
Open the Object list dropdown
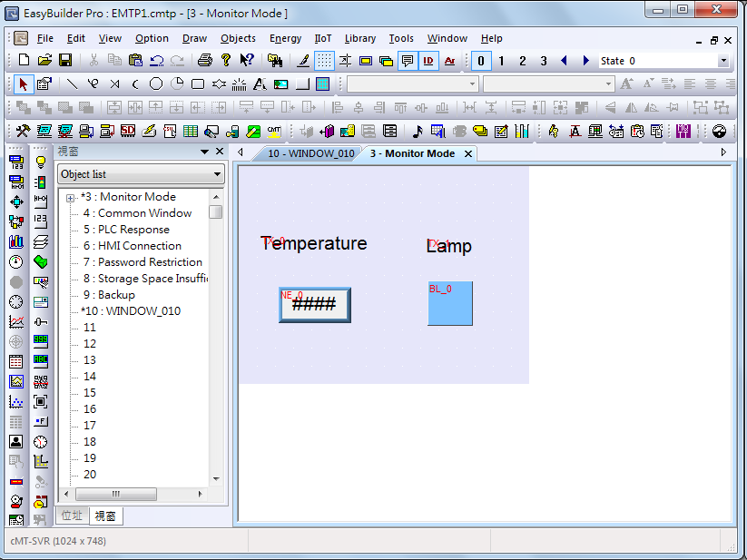[x=141, y=174]
